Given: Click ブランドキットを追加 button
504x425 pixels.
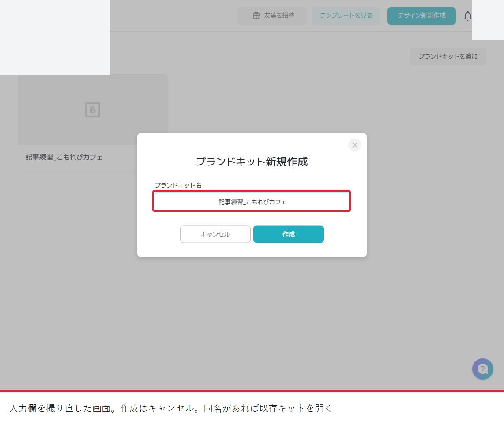Looking at the screenshot, I should (x=448, y=56).
